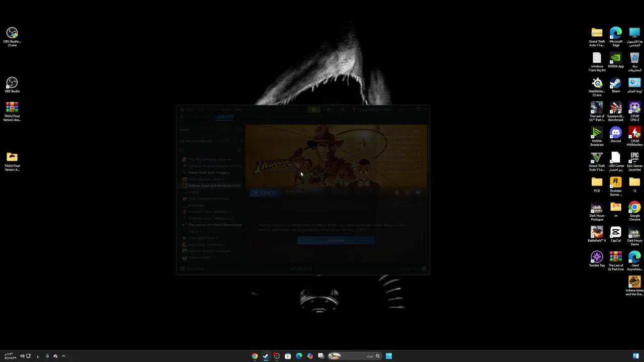
Task: Click the Steam icon in the taskbar
Action: (x=266, y=356)
